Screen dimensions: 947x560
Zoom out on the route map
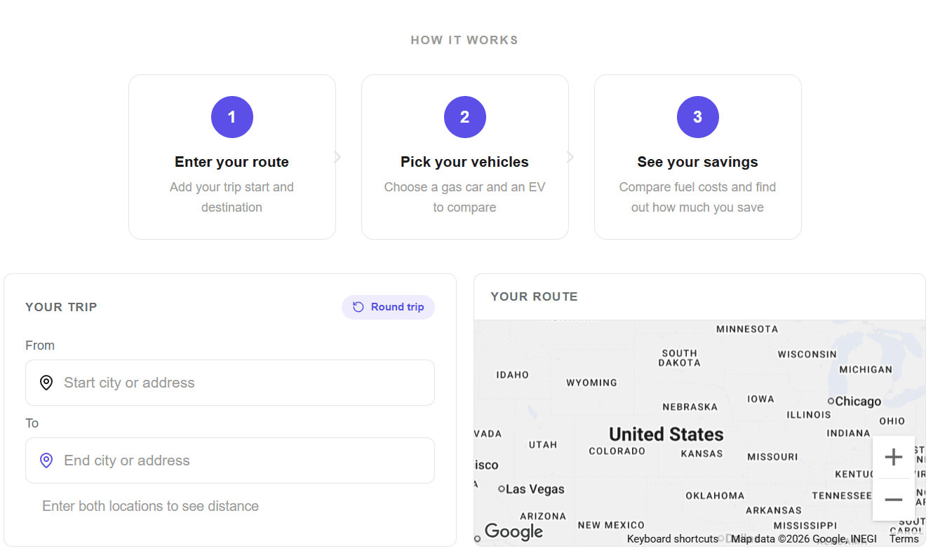[894, 500]
